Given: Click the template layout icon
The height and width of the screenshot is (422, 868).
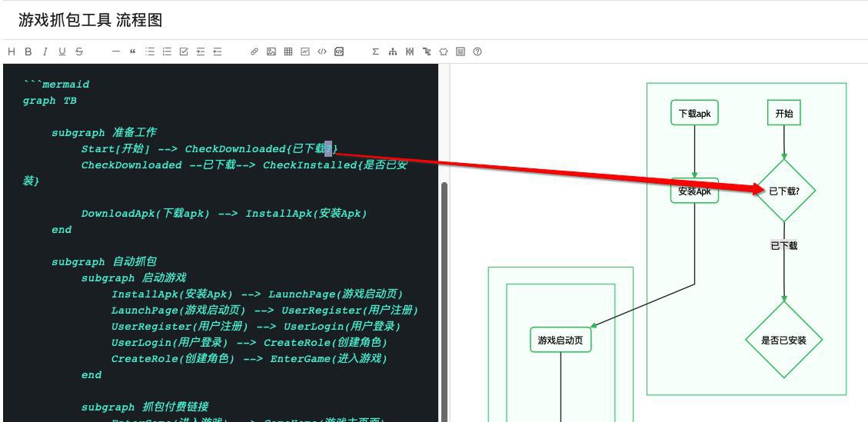Looking at the screenshot, I should coord(461,52).
